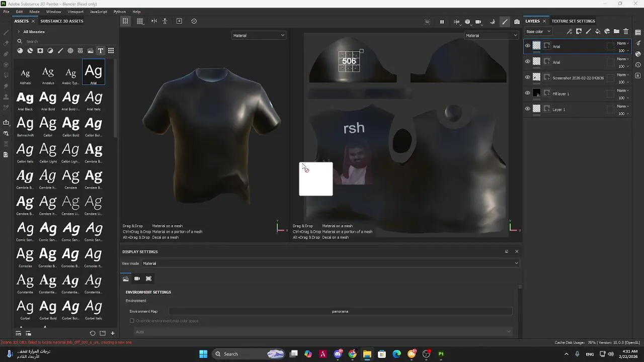
Task: Add a fill layer with bucket icon
Action: click(x=598, y=32)
